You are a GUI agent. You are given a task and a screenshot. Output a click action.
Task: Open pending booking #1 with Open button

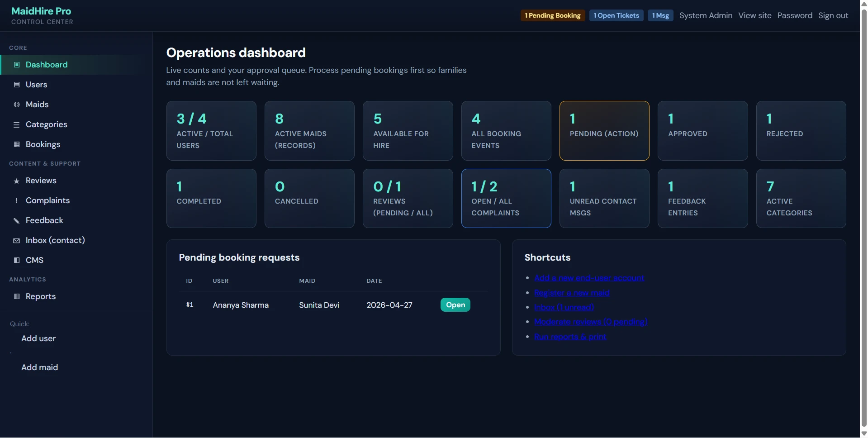click(x=455, y=305)
